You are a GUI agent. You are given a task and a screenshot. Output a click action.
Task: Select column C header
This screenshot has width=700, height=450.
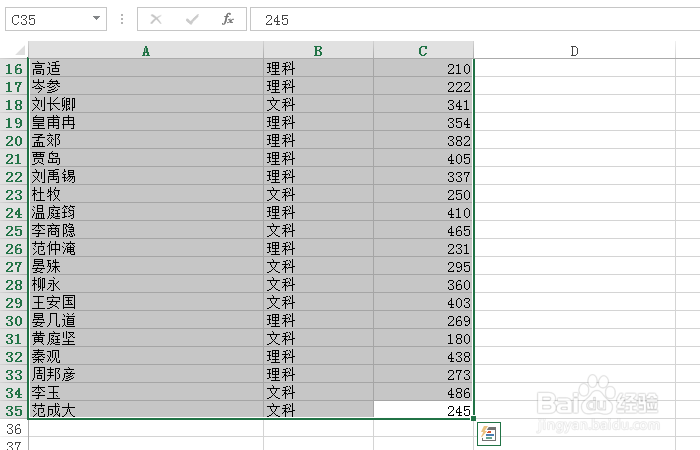(x=423, y=50)
